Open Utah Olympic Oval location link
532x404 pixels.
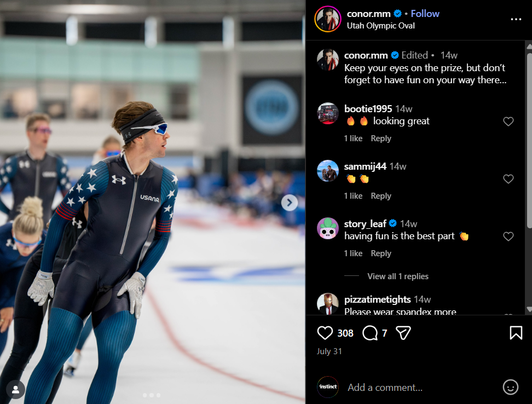click(381, 26)
